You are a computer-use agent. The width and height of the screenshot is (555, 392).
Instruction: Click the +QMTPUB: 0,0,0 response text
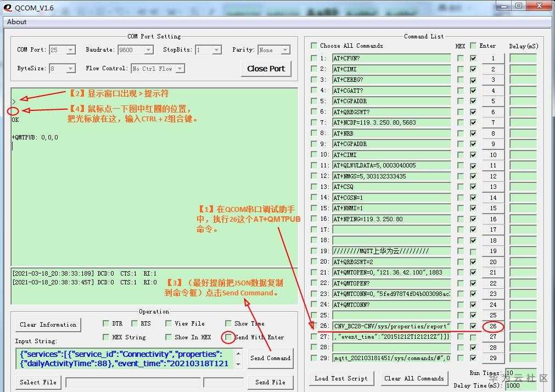(35, 137)
